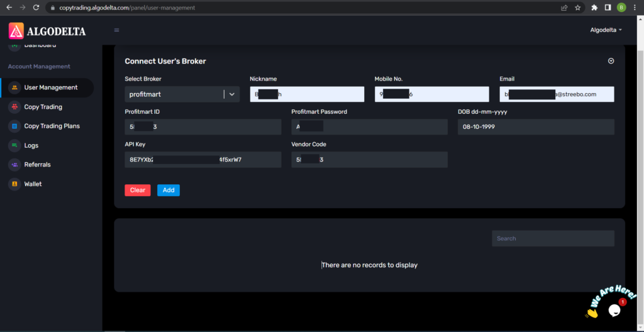Click the Copy Trading Plans icon
This screenshot has width=644, height=332.
click(14, 126)
